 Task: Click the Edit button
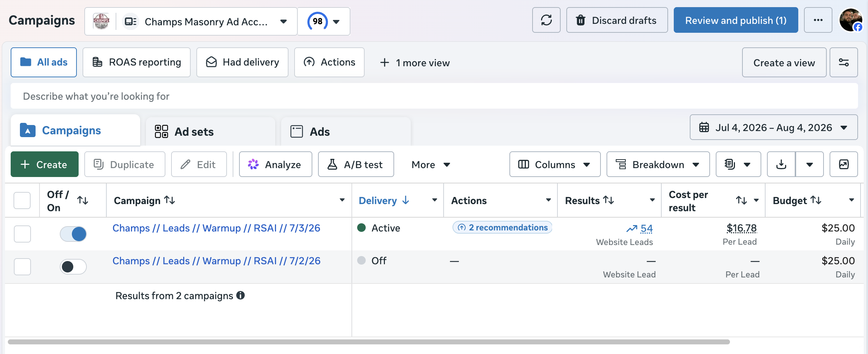[x=199, y=164]
